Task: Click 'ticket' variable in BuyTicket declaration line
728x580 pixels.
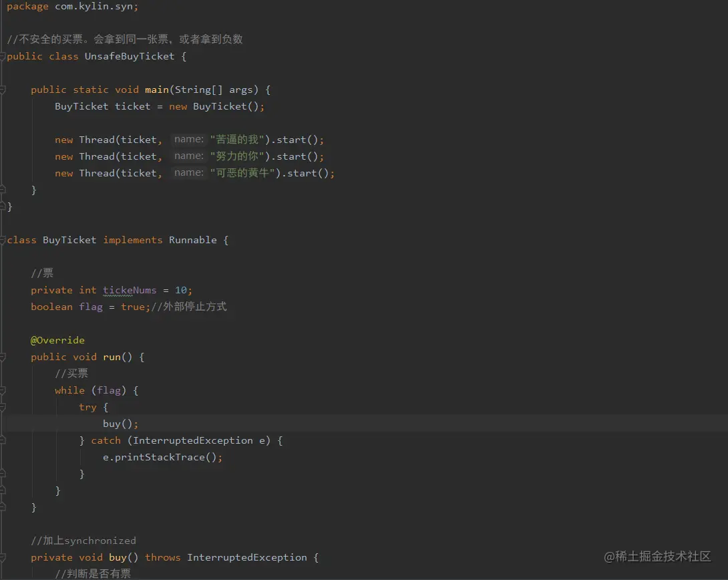Action: (x=133, y=106)
